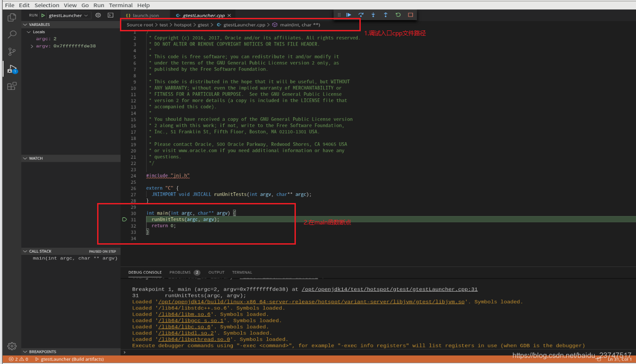
Task: Open the Source Control view
Action: click(12, 51)
